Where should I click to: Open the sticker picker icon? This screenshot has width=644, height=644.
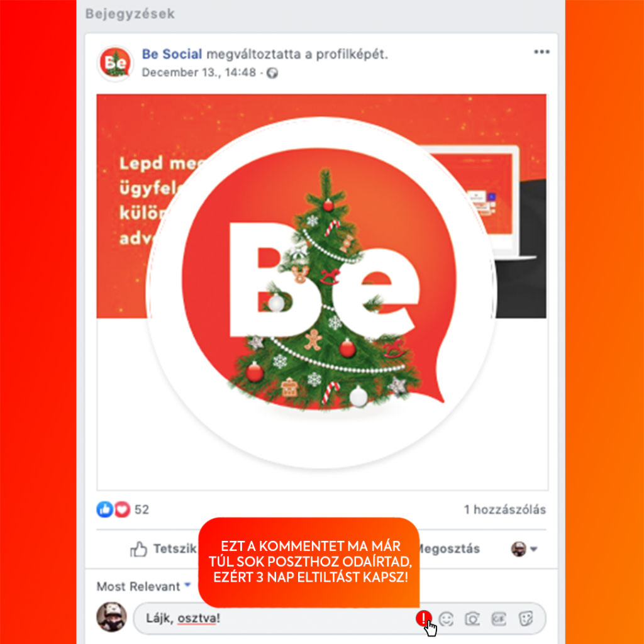point(526,619)
